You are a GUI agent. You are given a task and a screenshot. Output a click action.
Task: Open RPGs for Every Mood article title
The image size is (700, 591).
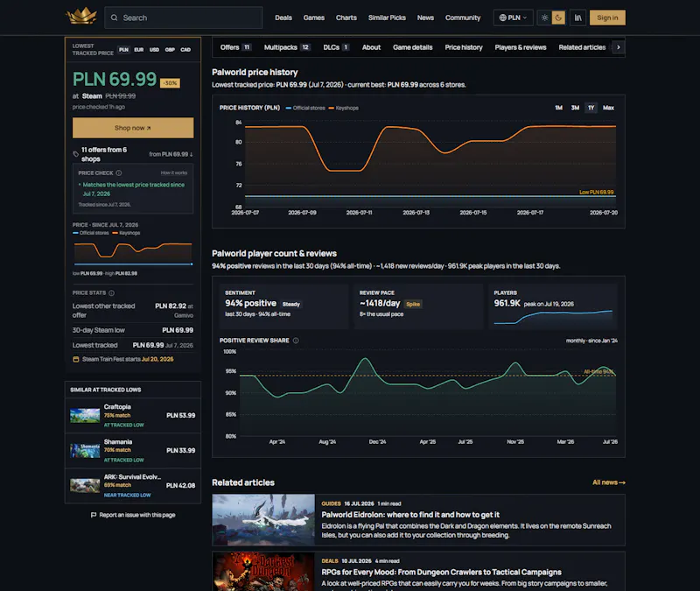(442, 573)
